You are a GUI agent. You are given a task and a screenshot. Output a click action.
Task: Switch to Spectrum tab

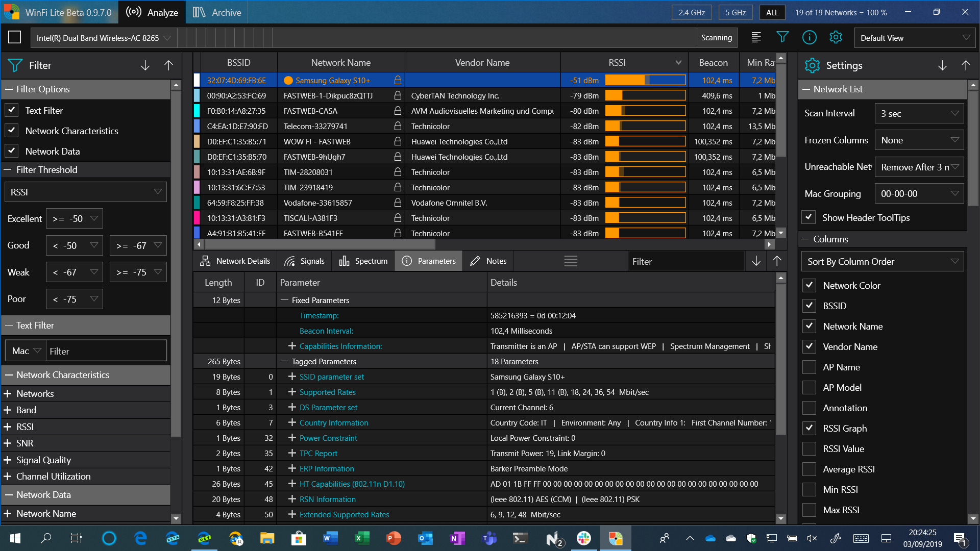point(363,261)
